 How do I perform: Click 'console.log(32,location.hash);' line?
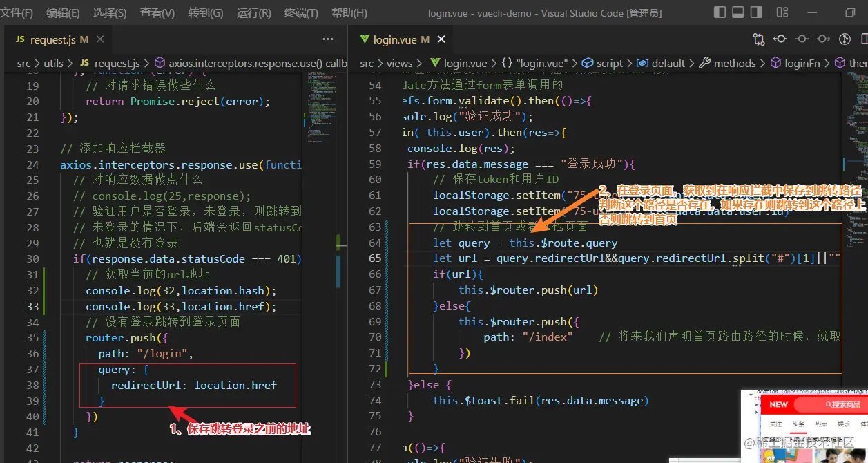pyautogui.click(x=181, y=290)
